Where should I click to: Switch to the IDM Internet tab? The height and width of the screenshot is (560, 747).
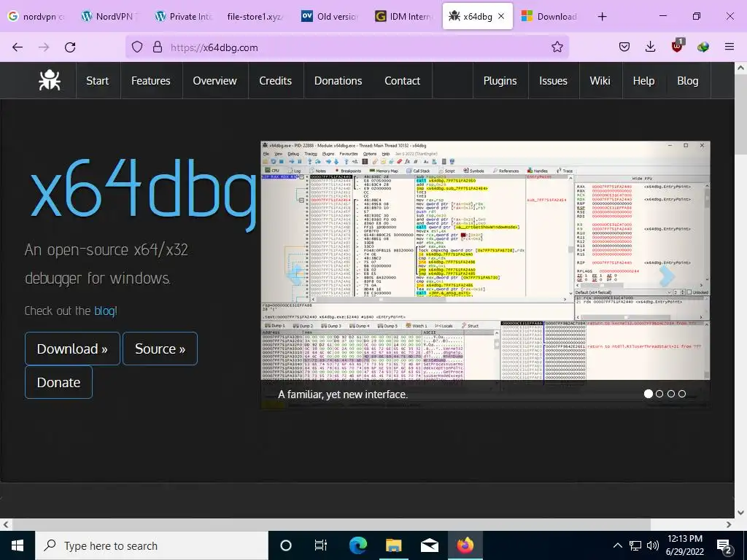pos(403,16)
